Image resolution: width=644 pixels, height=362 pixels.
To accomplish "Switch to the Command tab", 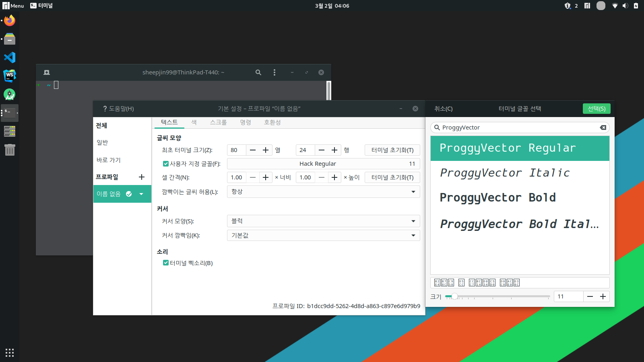I will click(x=246, y=122).
